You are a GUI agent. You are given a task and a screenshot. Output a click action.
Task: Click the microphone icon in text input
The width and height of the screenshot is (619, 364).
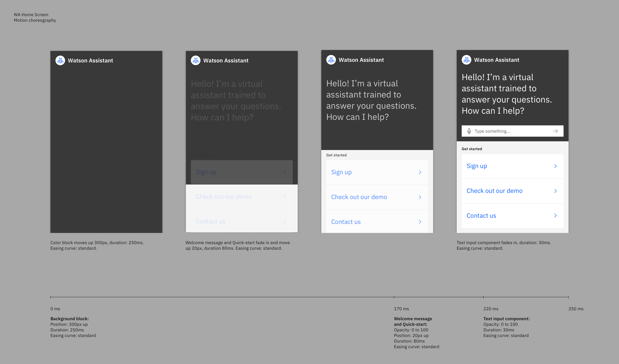pyautogui.click(x=469, y=131)
